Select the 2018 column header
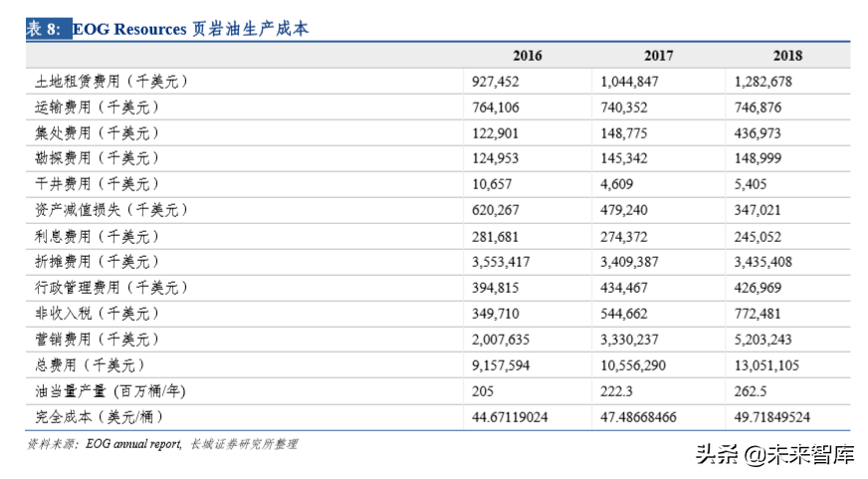868x479 pixels. pyautogui.click(x=787, y=56)
